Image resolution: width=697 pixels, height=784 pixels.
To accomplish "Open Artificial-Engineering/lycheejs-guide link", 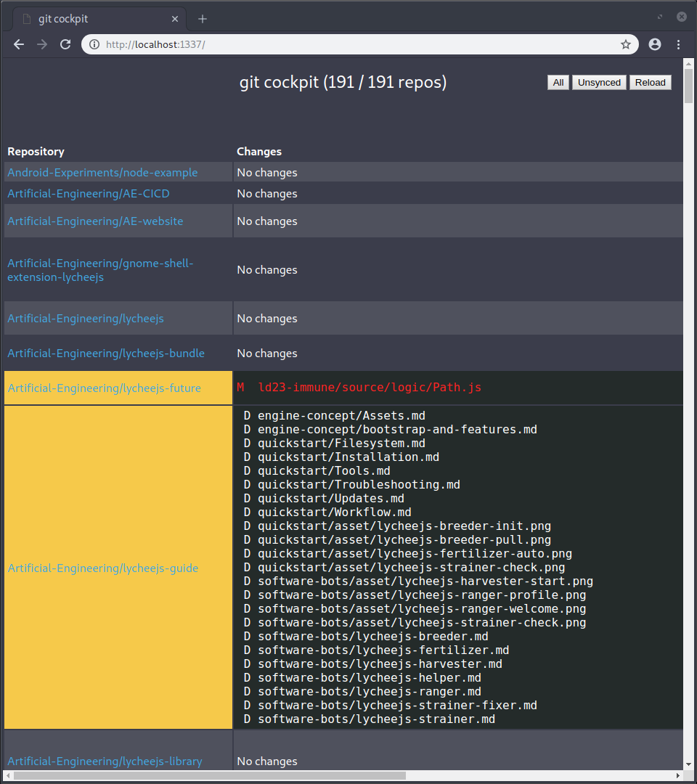I will pos(103,568).
